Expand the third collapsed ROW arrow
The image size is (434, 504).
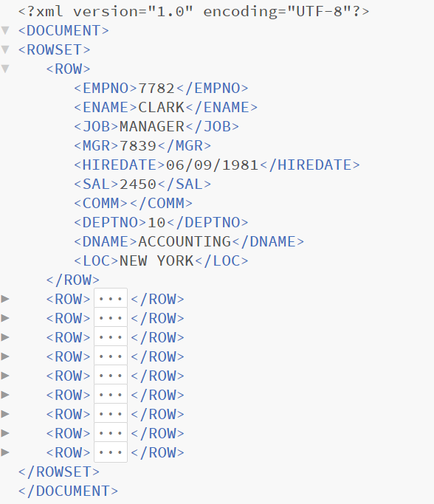(5, 337)
